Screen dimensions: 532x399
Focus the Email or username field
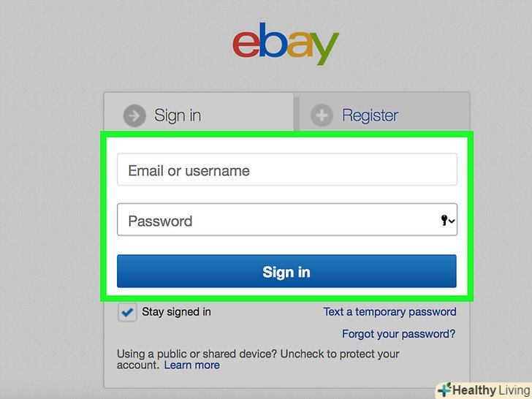pos(287,170)
